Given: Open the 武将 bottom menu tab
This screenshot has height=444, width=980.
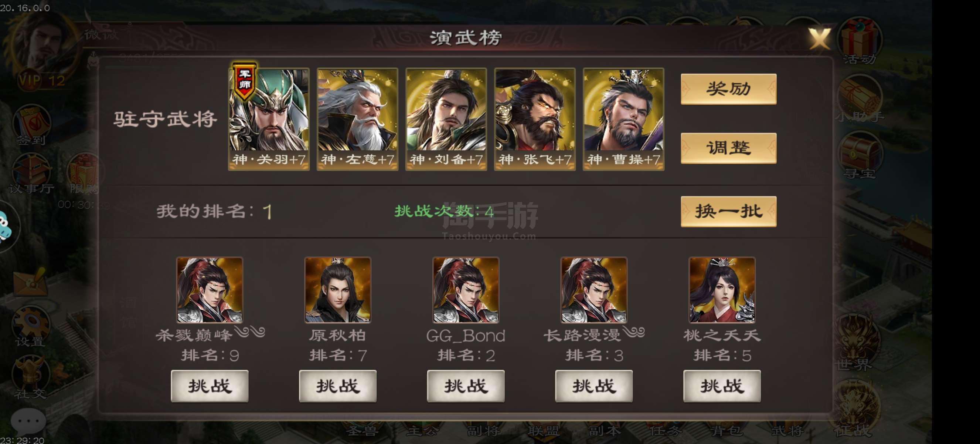Looking at the screenshot, I should [787, 431].
